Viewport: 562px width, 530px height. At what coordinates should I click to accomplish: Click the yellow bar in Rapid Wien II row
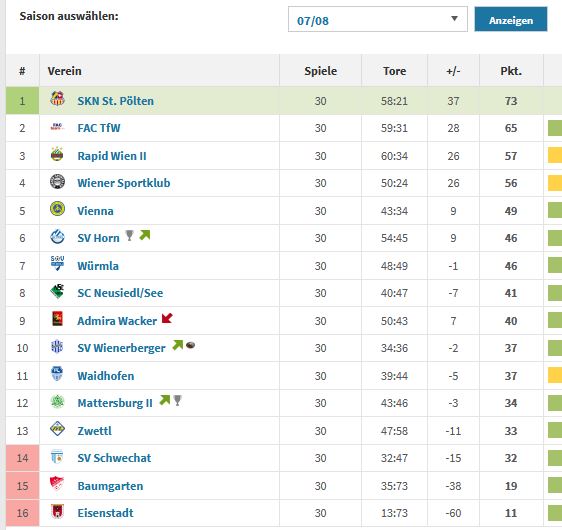click(x=555, y=156)
